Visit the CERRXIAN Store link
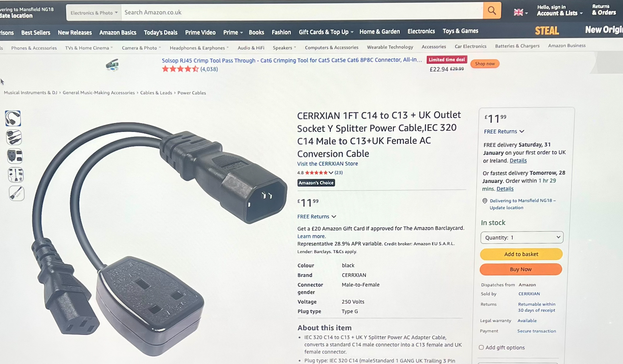 (327, 164)
